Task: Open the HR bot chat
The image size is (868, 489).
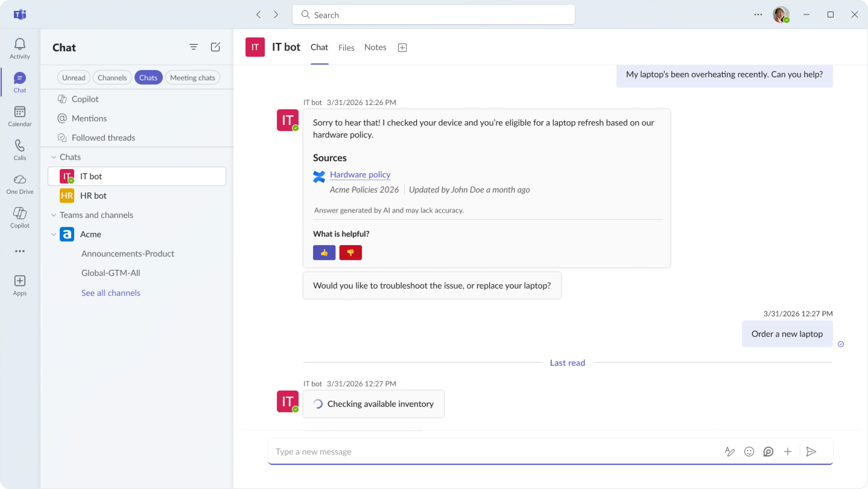Action: tap(137, 196)
